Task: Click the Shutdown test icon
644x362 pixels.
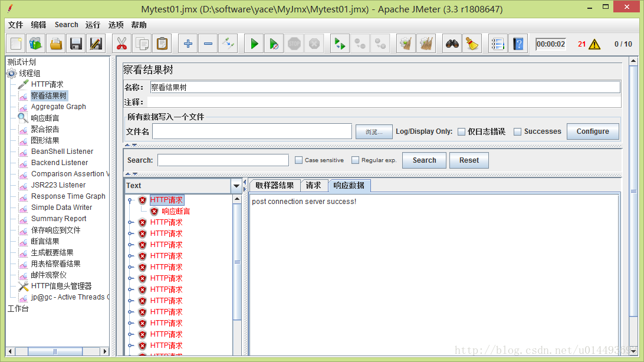Action: [314, 44]
